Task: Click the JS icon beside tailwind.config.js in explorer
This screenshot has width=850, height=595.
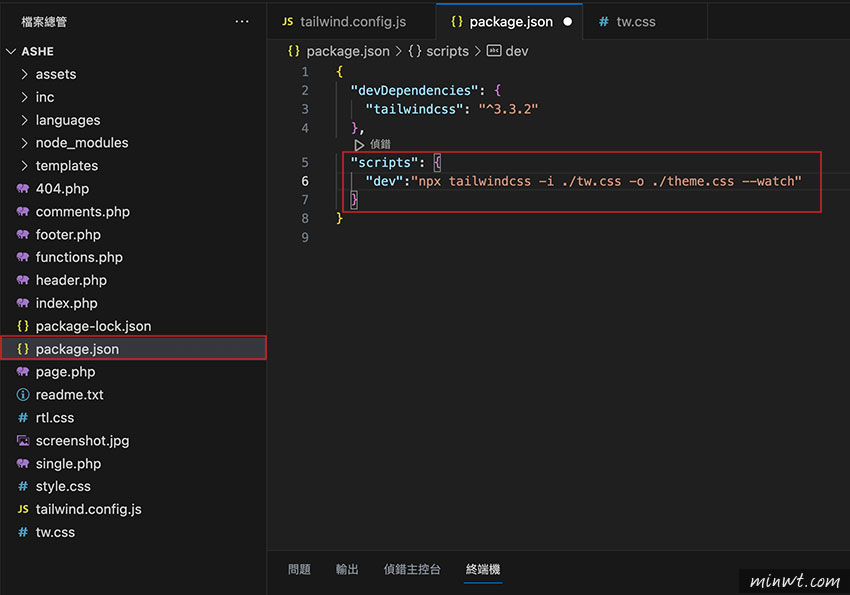Action: pos(23,509)
